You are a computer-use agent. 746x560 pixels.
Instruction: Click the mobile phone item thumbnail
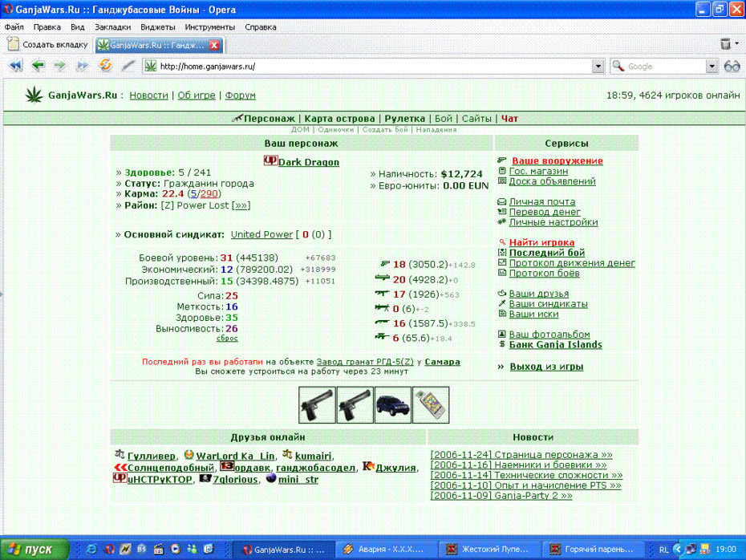coord(431,405)
